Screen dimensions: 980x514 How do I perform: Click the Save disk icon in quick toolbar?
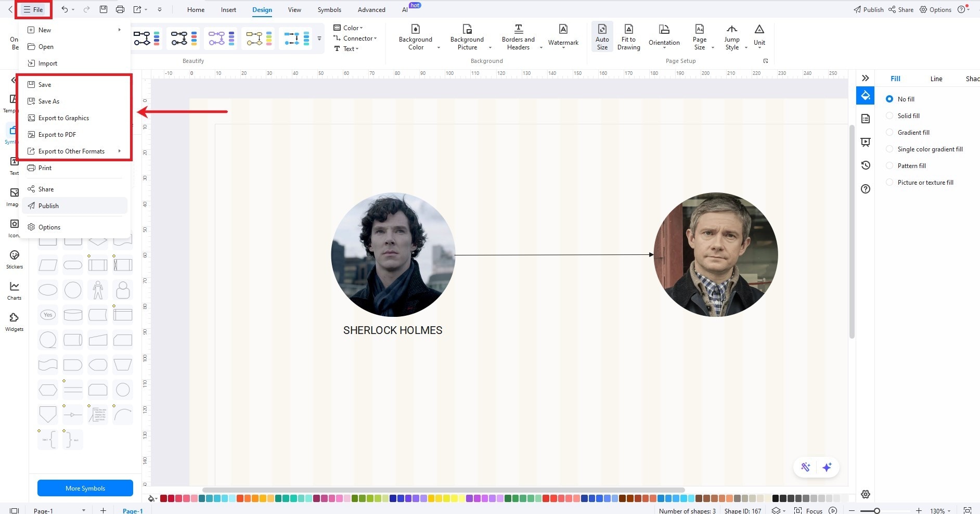[104, 9]
